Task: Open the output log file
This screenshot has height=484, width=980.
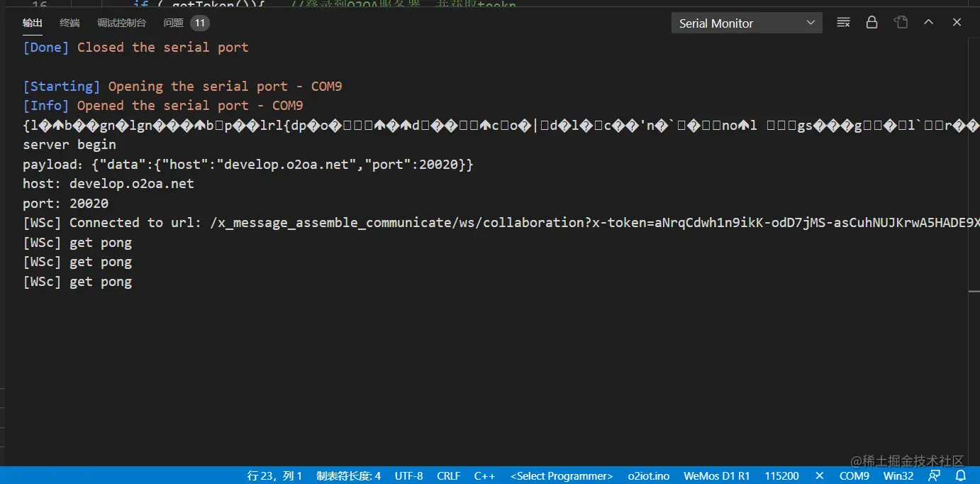Action: click(901, 23)
